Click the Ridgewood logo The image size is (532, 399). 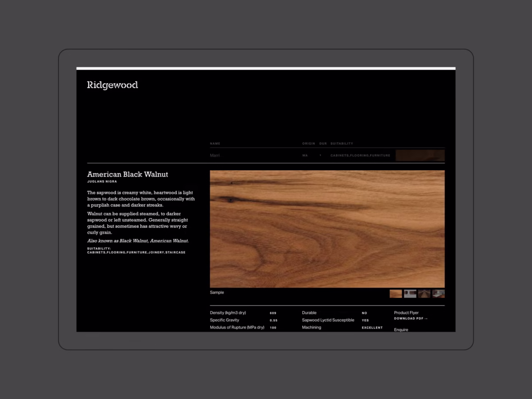(x=112, y=84)
